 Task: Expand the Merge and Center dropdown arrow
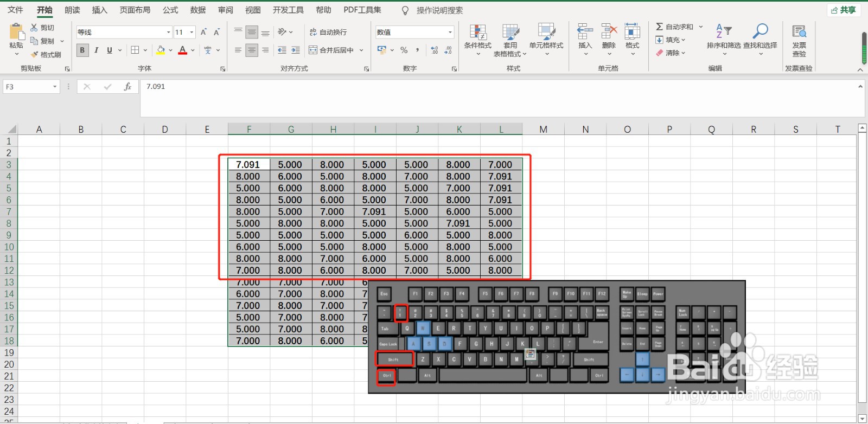(361, 50)
